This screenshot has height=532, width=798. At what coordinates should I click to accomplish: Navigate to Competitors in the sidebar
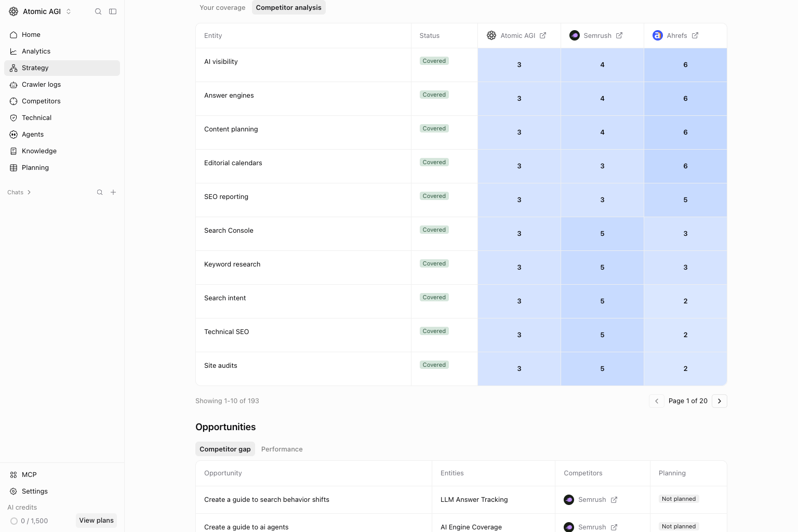62,101
